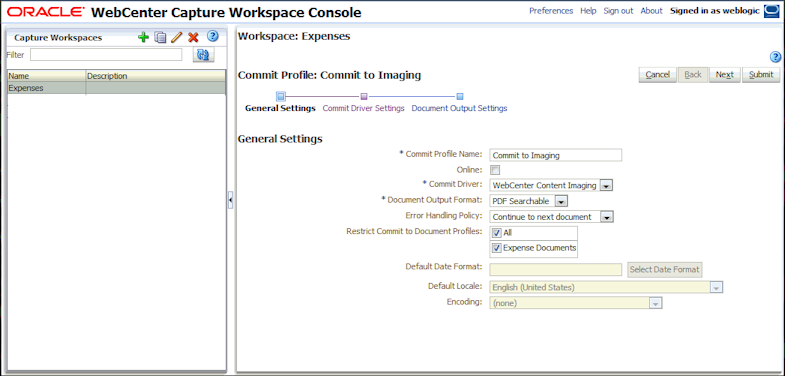Collapse the left pane with splitter arrow
785x376 pixels.
tap(230, 200)
